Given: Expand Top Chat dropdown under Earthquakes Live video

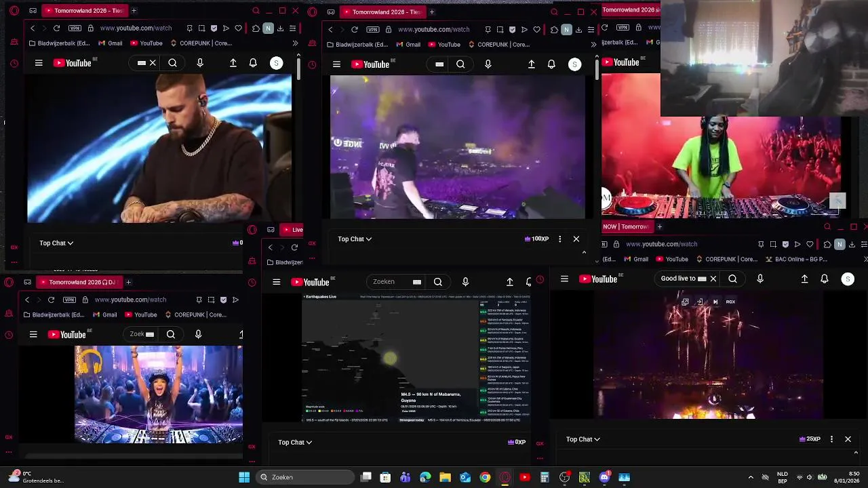Looking at the screenshot, I should click(295, 442).
